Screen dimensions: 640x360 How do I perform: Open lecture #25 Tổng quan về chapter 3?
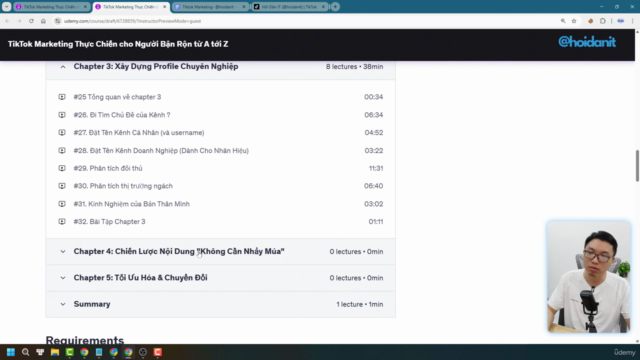click(x=117, y=97)
